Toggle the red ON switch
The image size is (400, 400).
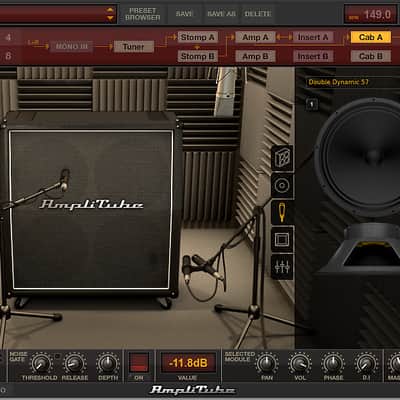pos(139,362)
